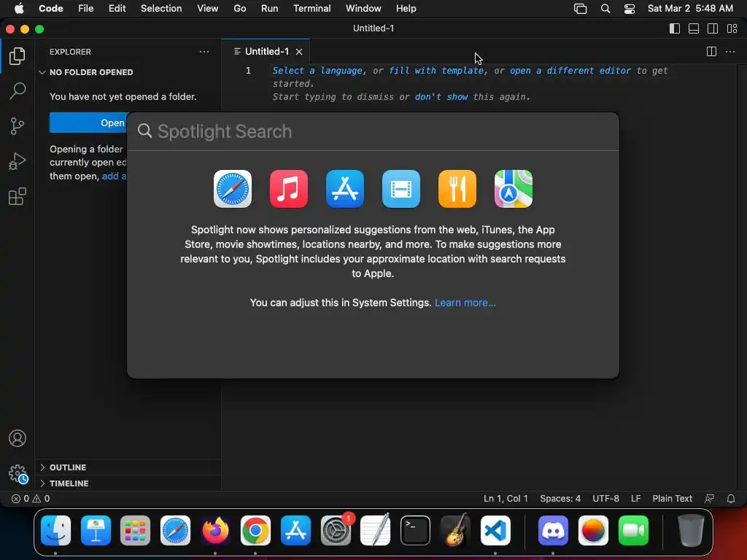Click the Learn more link in Spotlight
747x560 pixels.
point(465,303)
